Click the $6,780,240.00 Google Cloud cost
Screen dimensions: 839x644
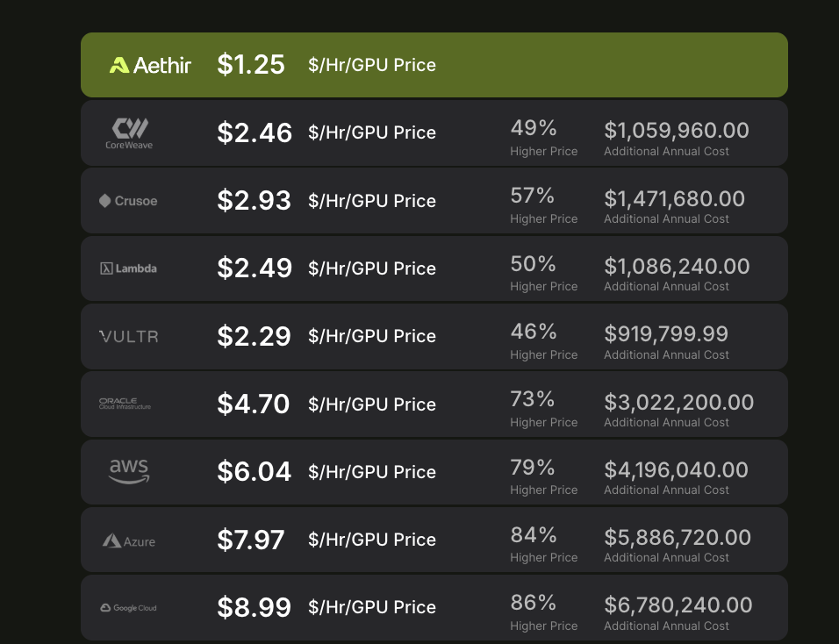[x=678, y=605]
